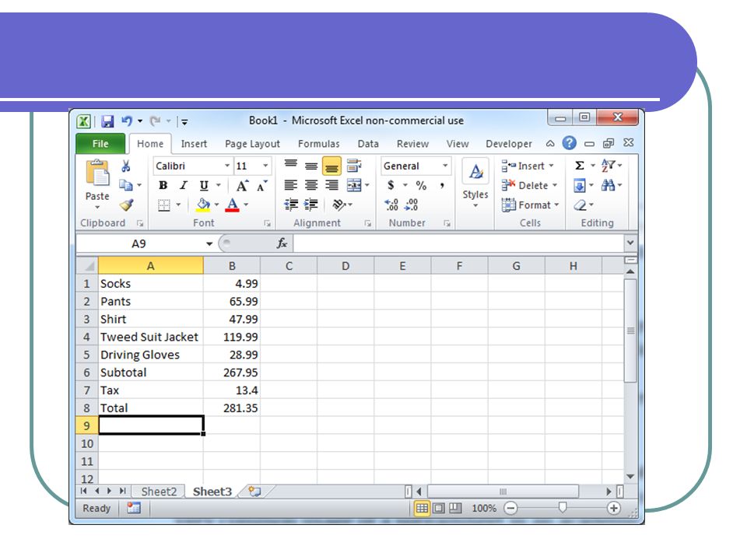Viewport: 747px width, 560px height.
Task: Expand the formula bar chevron
Action: 630,243
